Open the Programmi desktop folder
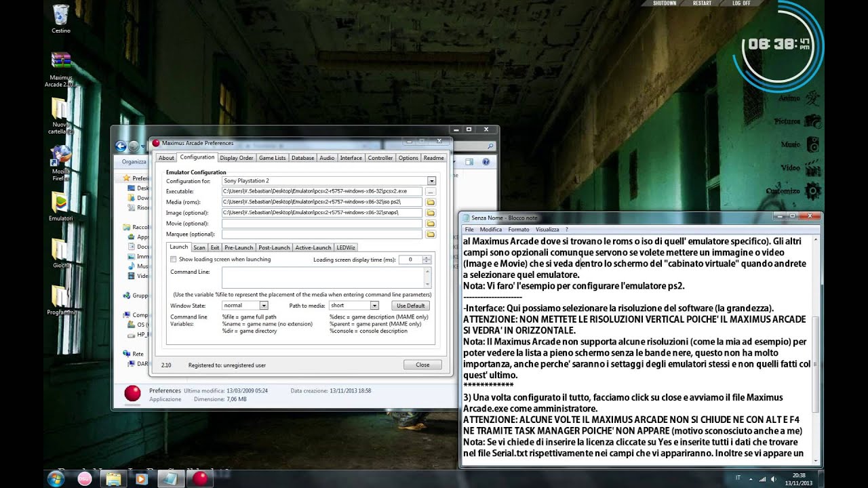 pyautogui.click(x=60, y=300)
